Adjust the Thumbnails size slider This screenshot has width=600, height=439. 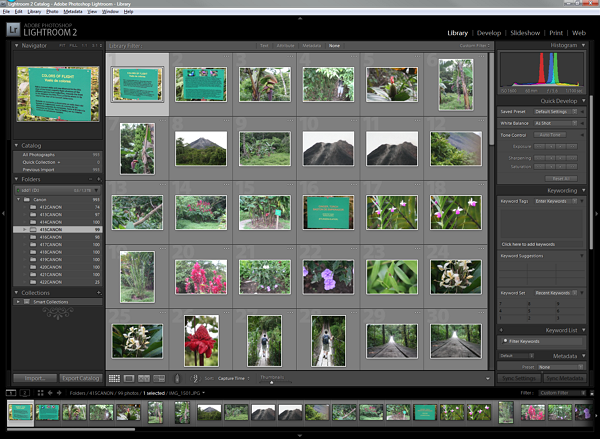[x=271, y=381]
